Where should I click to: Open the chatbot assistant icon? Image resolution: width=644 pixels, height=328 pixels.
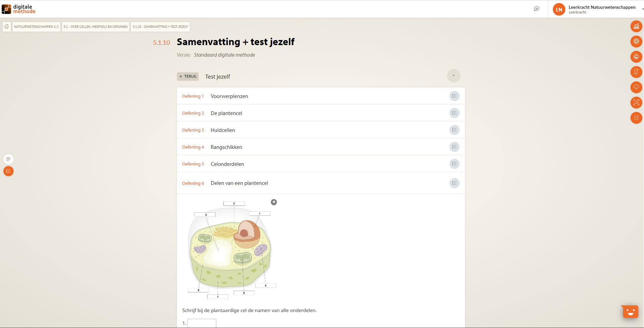(x=630, y=311)
